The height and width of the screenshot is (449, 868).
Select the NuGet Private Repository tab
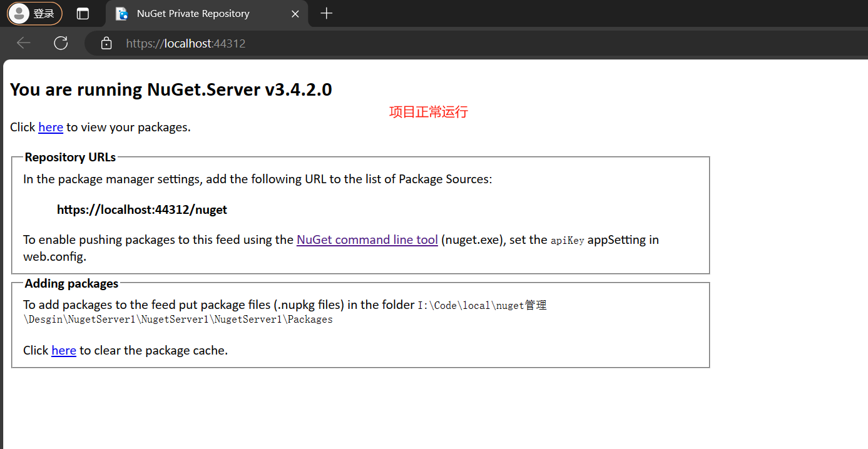207,14
